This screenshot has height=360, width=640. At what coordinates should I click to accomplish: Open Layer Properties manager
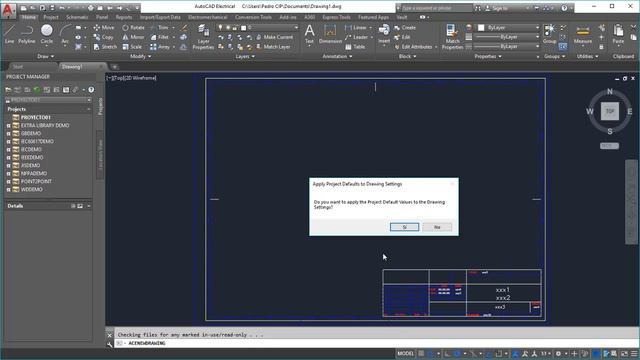click(203, 37)
